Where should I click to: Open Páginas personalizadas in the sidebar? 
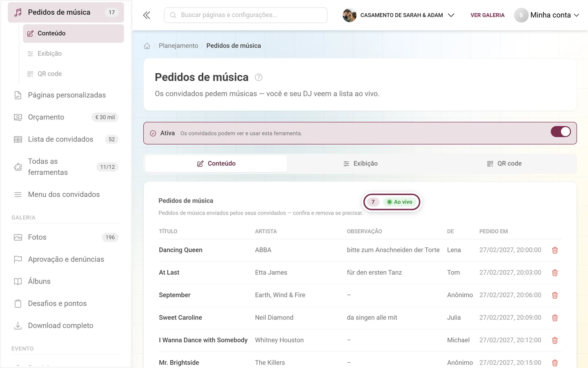(66, 95)
